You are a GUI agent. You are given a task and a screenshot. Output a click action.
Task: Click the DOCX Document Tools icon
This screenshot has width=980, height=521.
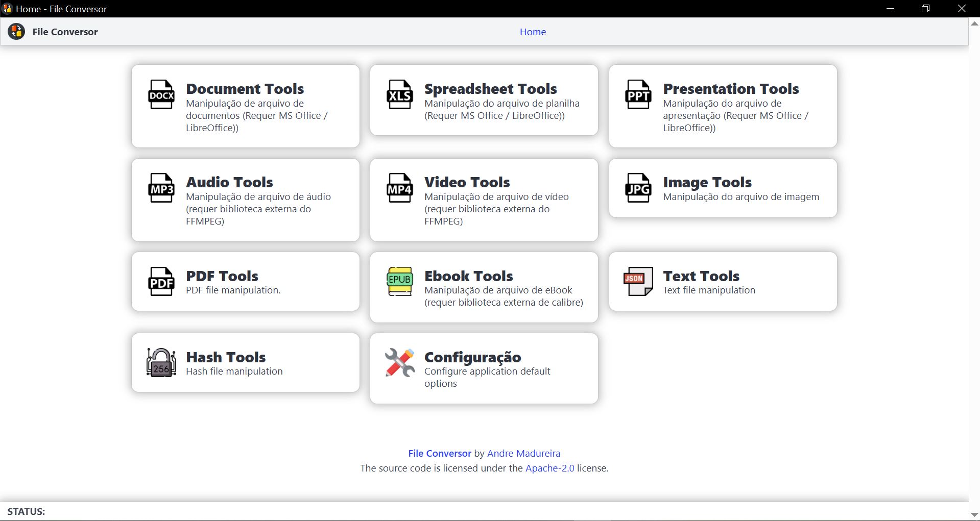click(x=161, y=95)
